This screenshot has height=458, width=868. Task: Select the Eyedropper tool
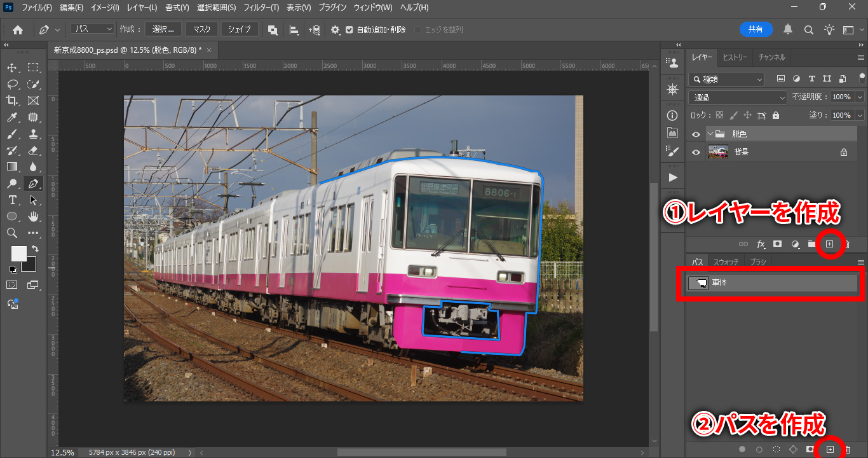[x=12, y=117]
